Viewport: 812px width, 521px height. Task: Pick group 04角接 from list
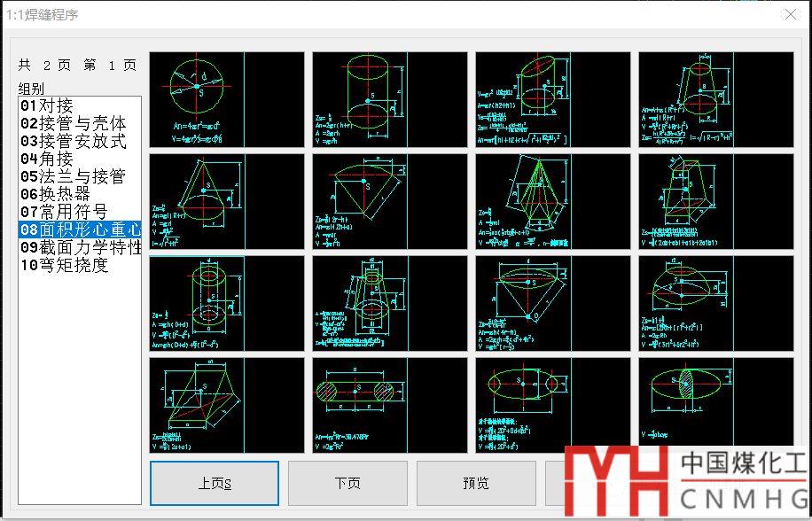click(x=80, y=159)
